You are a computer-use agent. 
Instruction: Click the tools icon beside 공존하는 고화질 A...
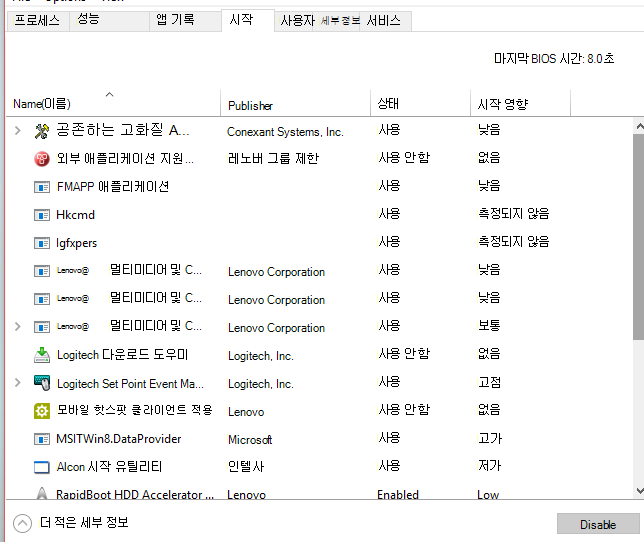tap(41, 131)
